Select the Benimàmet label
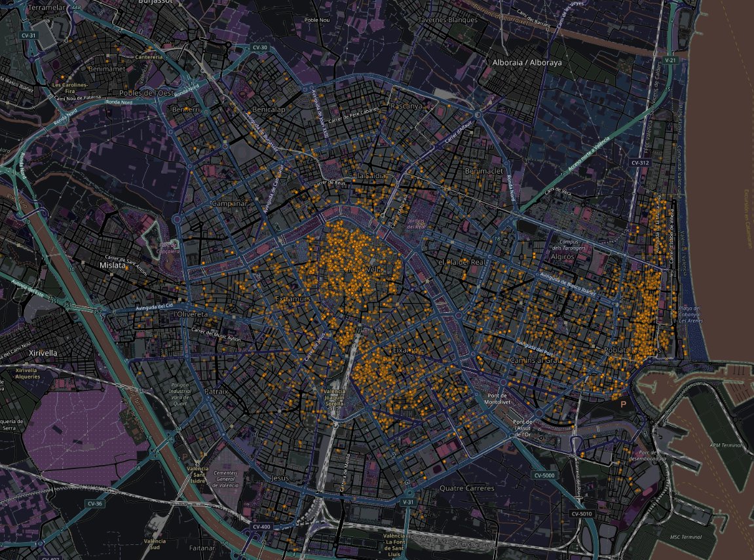 [107, 69]
